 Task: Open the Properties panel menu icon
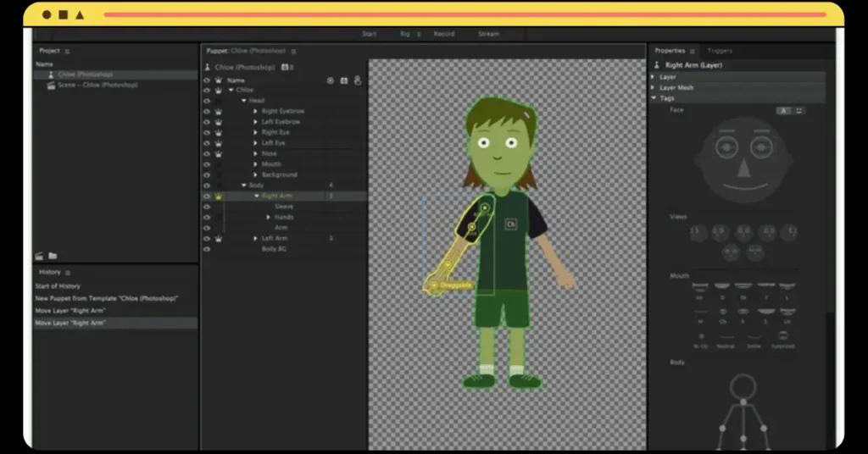tap(692, 52)
